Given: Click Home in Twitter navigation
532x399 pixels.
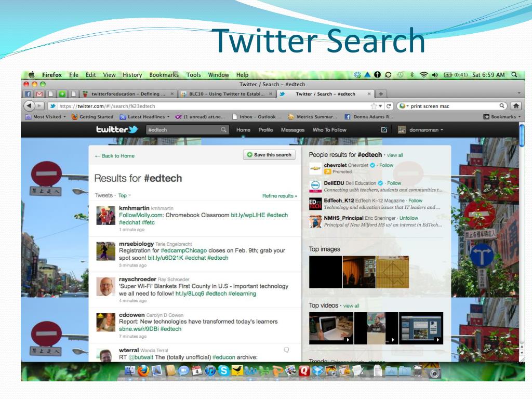Looking at the screenshot, I should tap(243, 129).
